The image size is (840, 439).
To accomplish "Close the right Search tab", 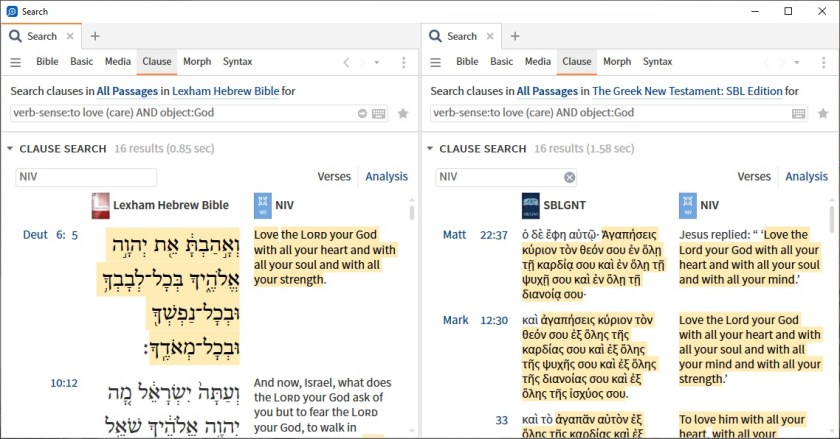I will [490, 36].
